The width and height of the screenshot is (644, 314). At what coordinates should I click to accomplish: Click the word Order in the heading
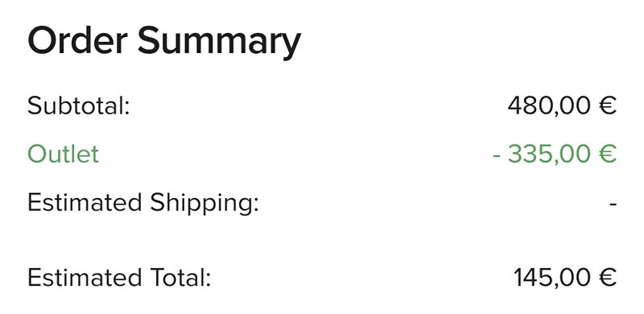pos(77,40)
